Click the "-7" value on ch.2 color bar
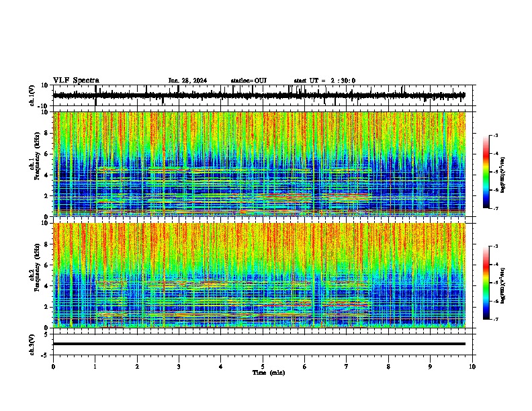This screenshot has height=411, width=532. [496, 319]
